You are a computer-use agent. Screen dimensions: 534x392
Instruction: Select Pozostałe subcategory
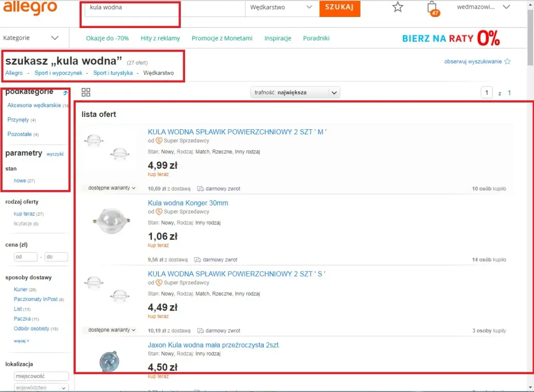[x=19, y=134]
